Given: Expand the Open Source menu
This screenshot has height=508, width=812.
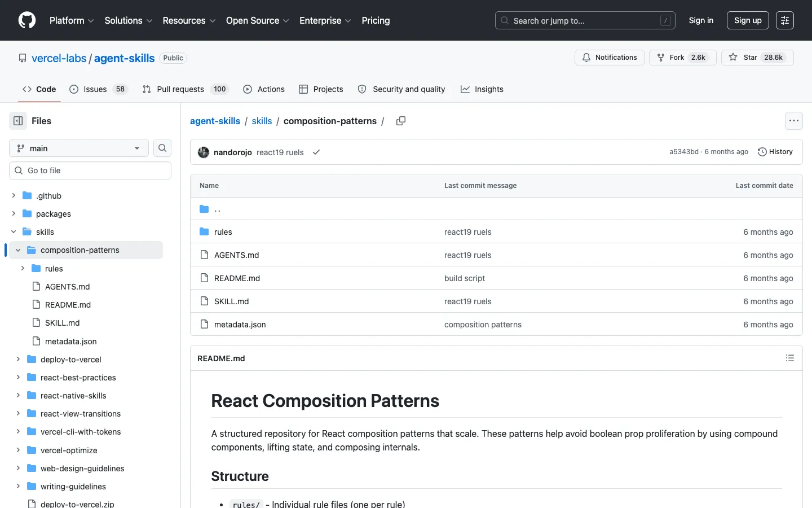Looking at the screenshot, I should [258, 20].
